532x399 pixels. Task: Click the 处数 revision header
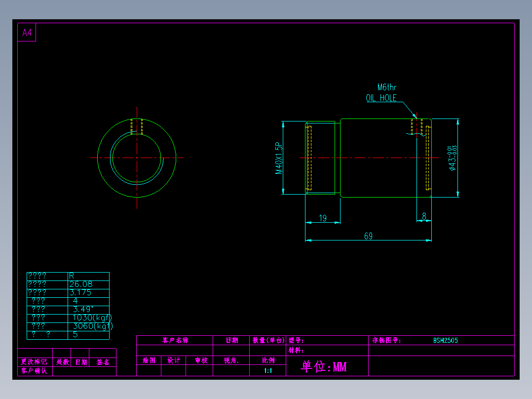tap(62, 362)
